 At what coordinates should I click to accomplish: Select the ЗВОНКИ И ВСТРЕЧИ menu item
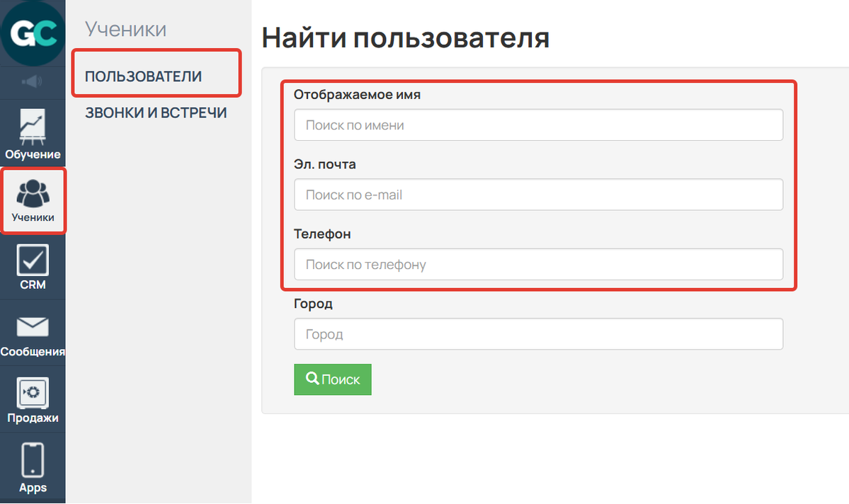click(156, 113)
